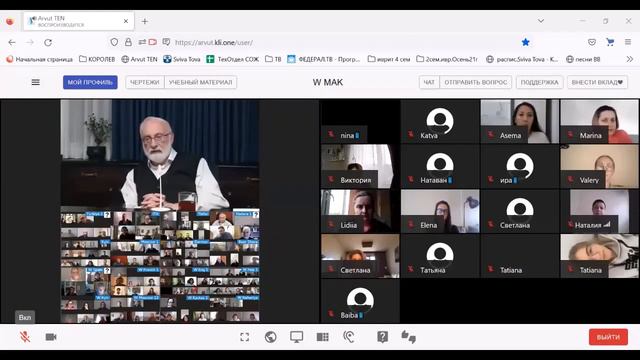Viewport: 640px width, 360px height.
Task: Toggle the camera in the bottom toolbar
Action: click(x=51, y=337)
